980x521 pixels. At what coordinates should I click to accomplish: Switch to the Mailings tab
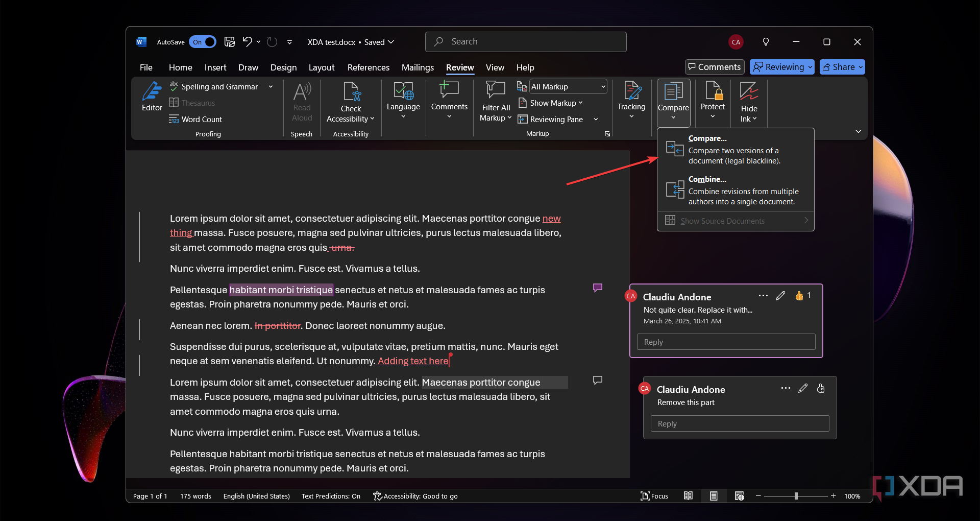point(418,67)
